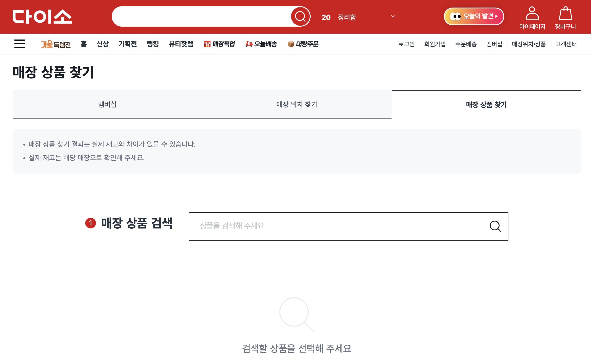Open 고객센터 link
591x364 pixels.
point(566,44)
